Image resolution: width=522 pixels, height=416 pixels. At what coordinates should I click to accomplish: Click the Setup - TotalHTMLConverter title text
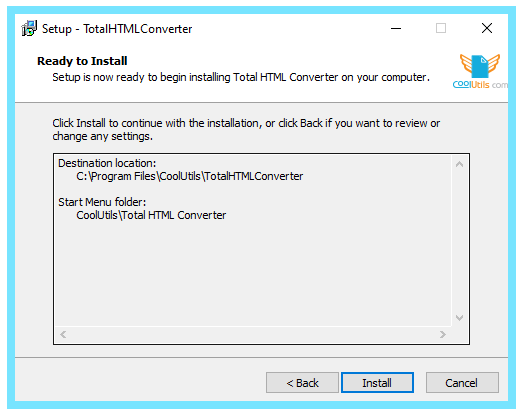coord(117,29)
